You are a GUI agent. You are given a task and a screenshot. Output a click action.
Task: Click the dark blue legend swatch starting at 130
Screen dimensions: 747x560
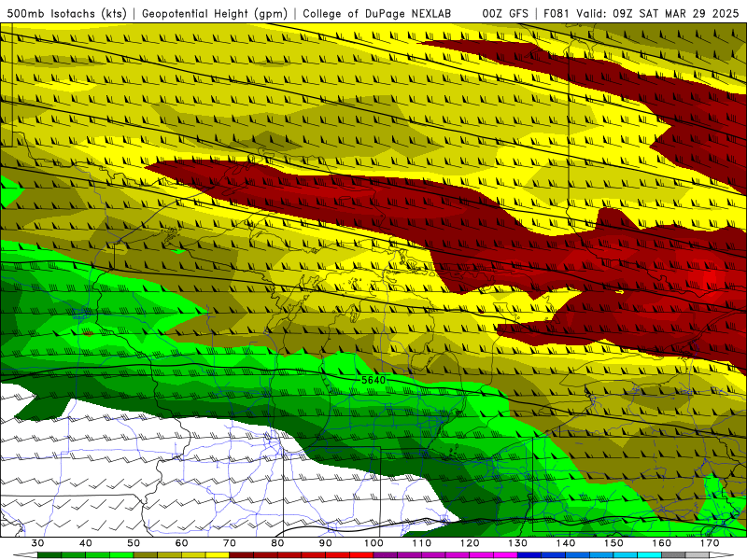[x=529, y=555]
